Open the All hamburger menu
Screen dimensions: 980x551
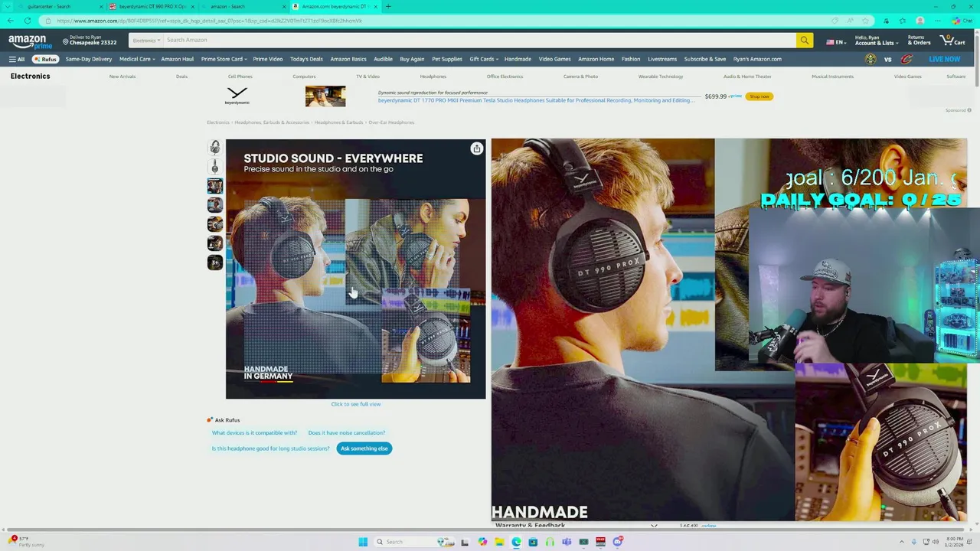17,59
